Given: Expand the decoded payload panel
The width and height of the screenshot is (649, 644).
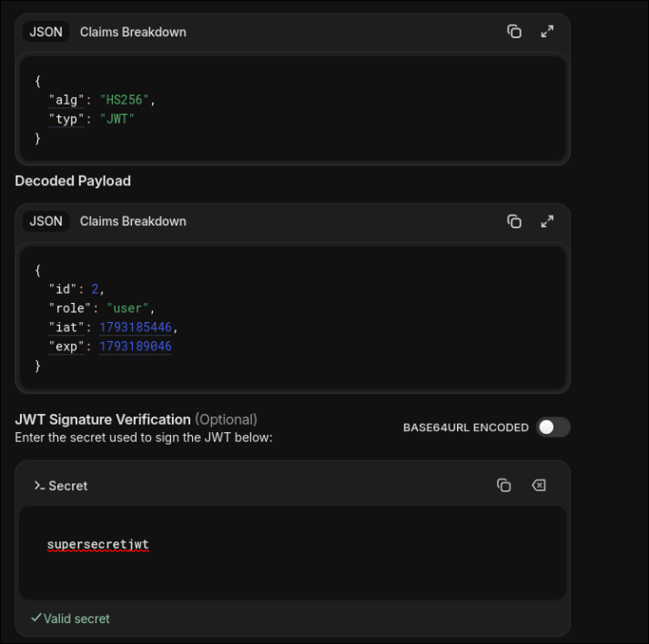Looking at the screenshot, I should point(547,222).
